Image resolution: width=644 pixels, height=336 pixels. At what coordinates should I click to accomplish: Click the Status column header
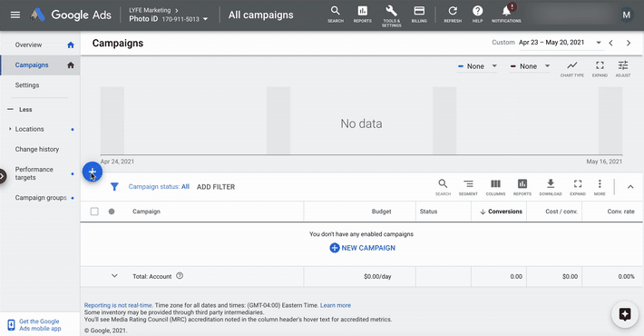(x=428, y=212)
